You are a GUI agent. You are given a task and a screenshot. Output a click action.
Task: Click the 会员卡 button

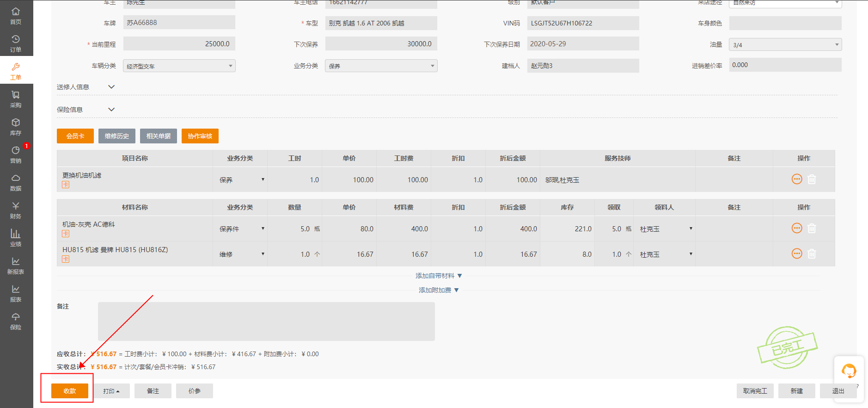75,136
